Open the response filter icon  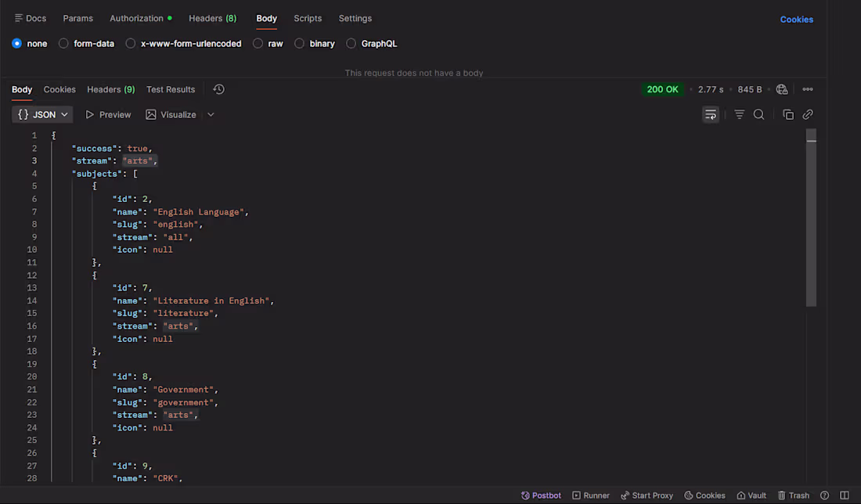pos(740,114)
